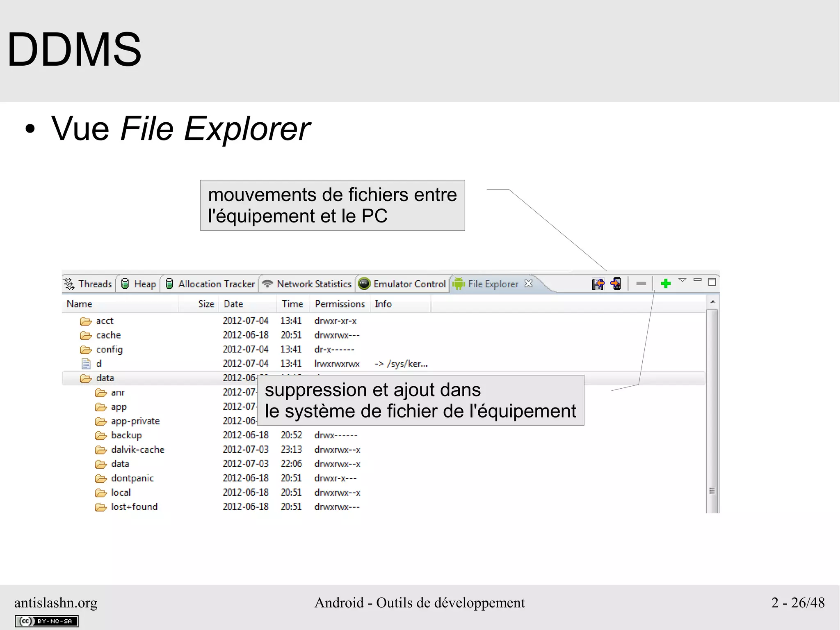Click the 23:13 time for dalvik-cache
Image resolution: width=840 pixels, height=630 pixels.
291,450
